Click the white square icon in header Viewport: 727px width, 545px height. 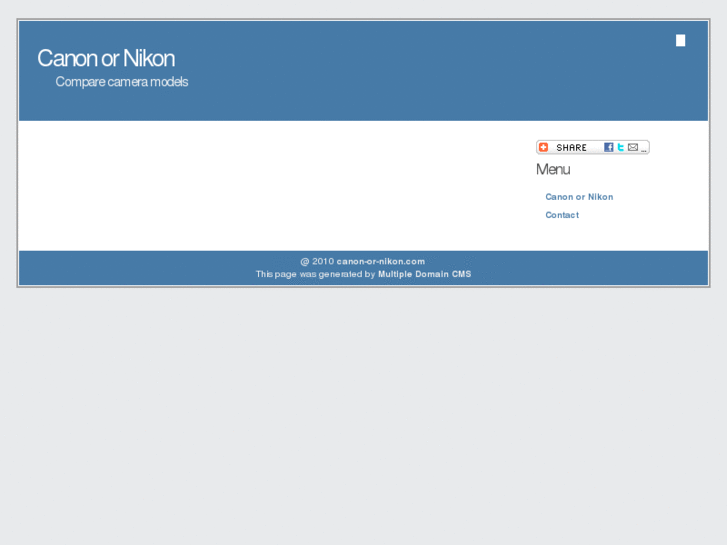click(680, 41)
